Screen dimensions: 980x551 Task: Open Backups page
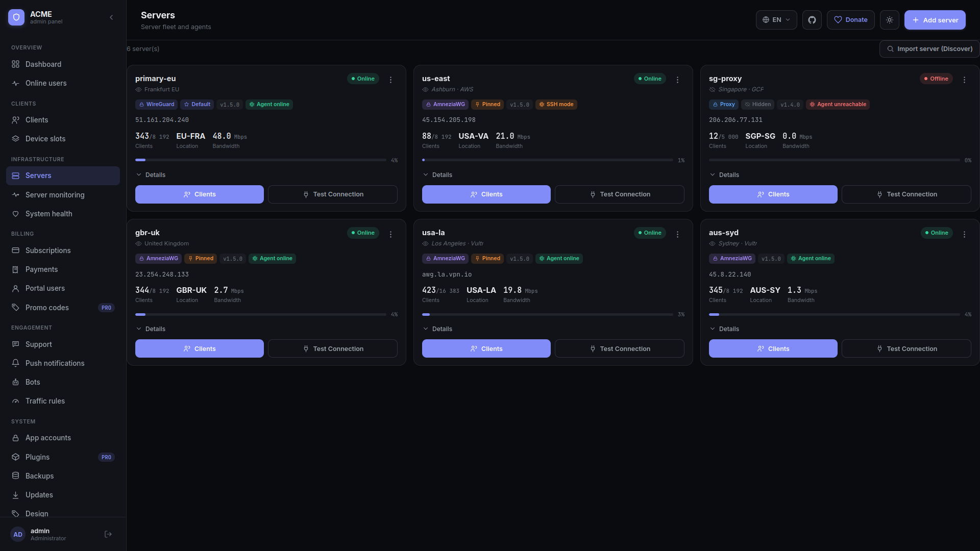63,476
